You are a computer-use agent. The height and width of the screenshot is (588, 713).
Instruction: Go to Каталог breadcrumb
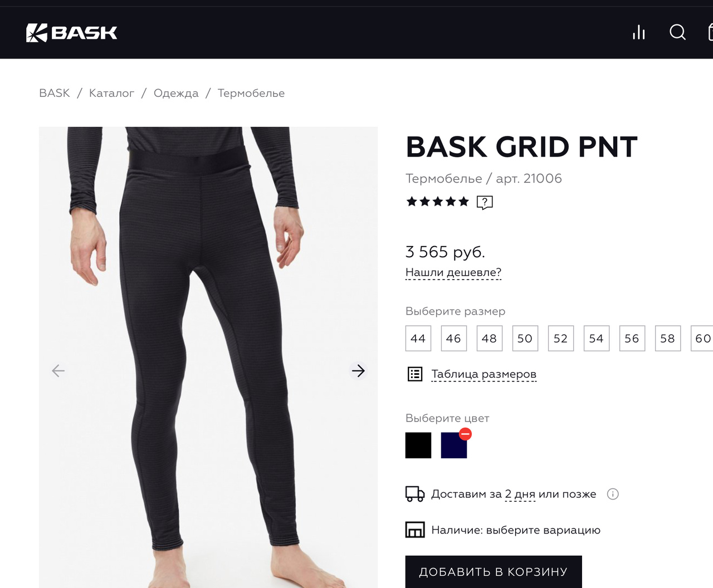click(x=112, y=93)
